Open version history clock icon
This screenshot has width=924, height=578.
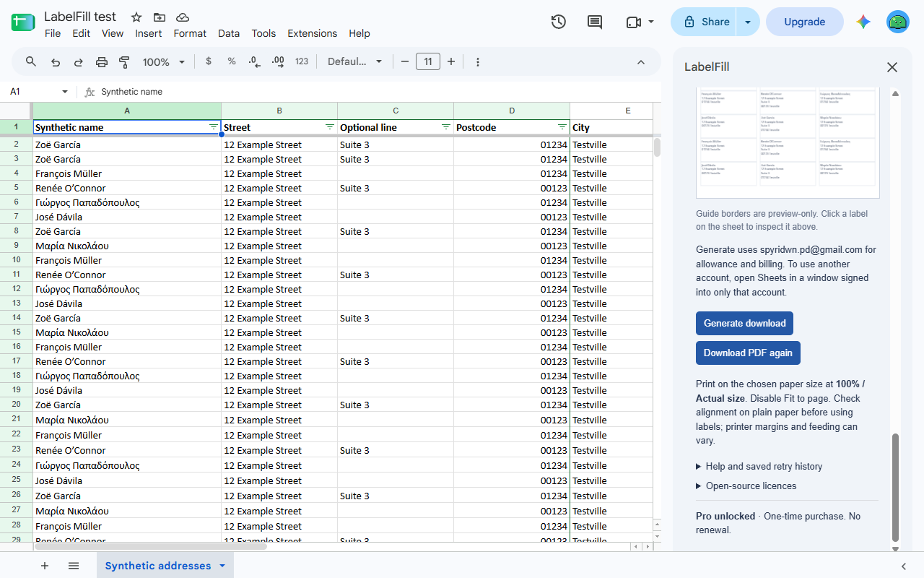558,22
